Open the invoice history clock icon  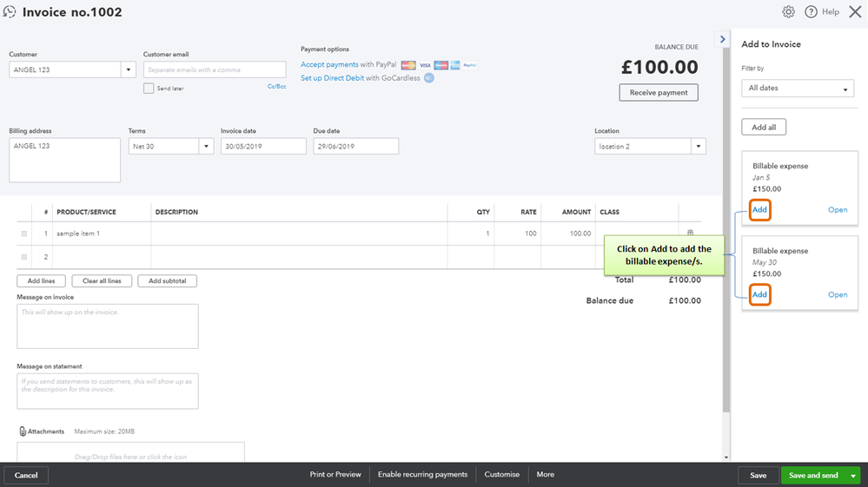[10, 12]
